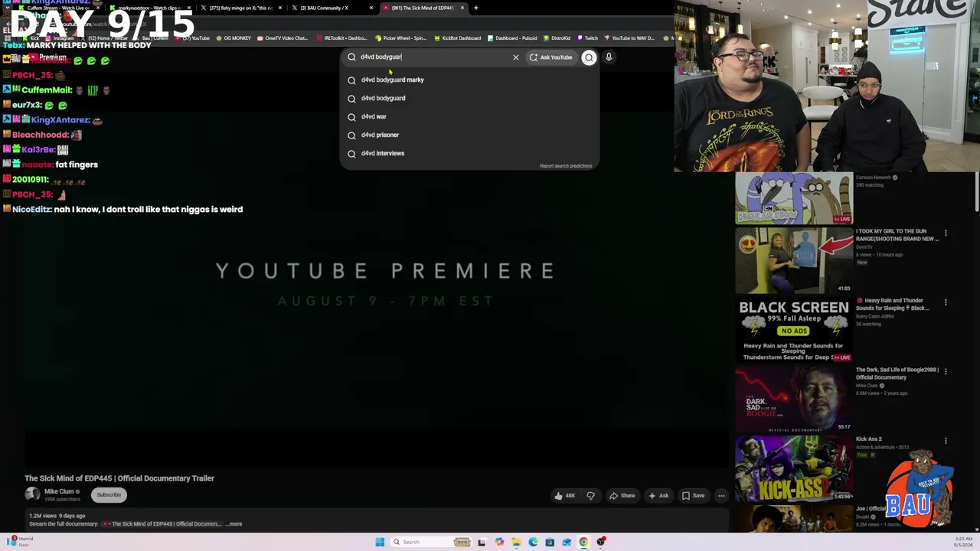This screenshot has height=551, width=980.
Task: Click the magnifier search button in YouTube
Action: (x=589, y=57)
